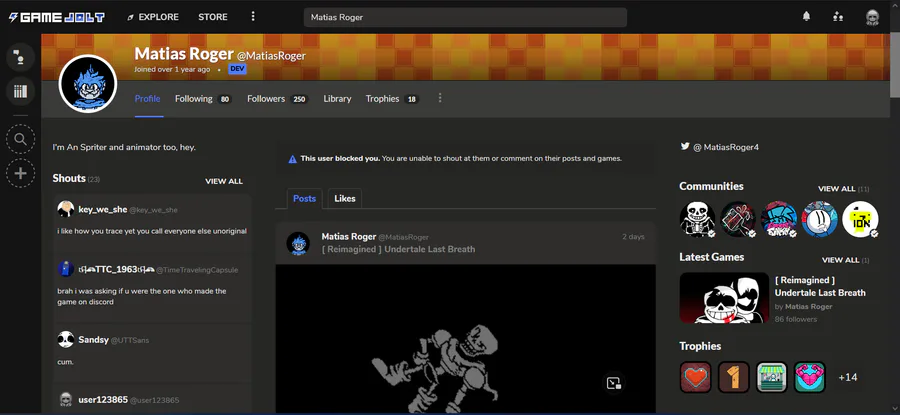The width and height of the screenshot is (900, 415).
Task: Open user123865's shout avatar
Action: pos(66,399)
